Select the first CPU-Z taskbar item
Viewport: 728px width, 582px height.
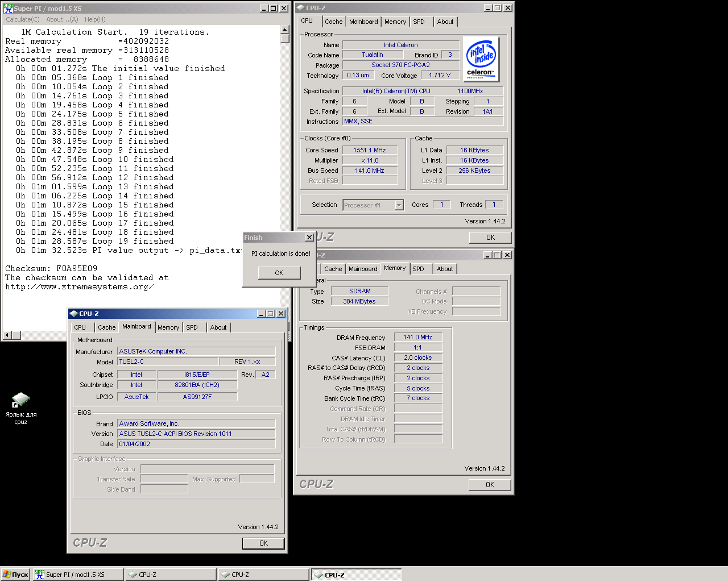(x=171, y=575)
